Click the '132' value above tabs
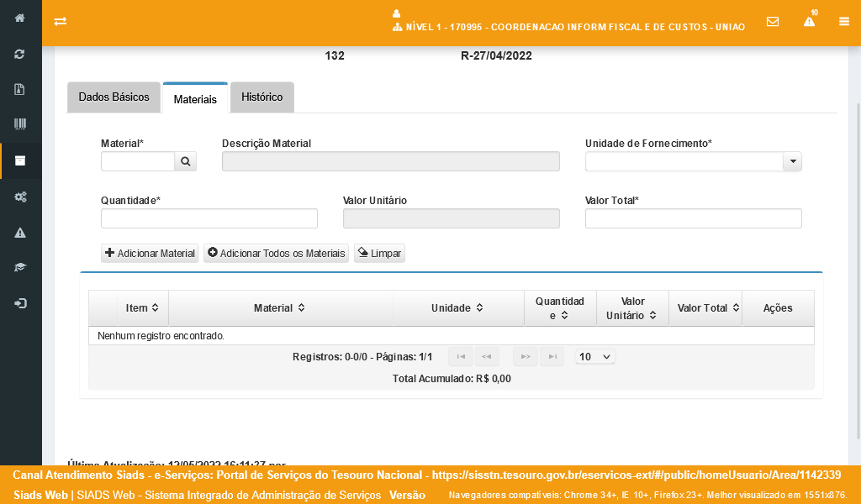This screenshot has height=504, width=861. pyautogui.click(x=335, y=56)
